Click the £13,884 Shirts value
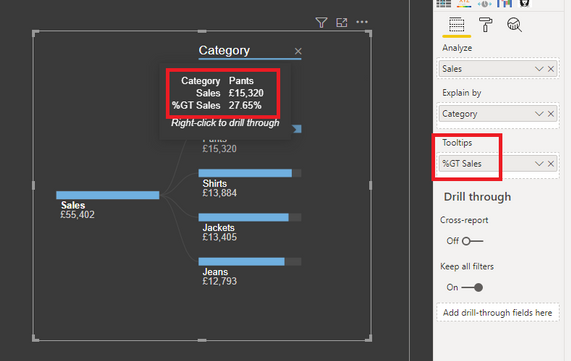This screenshot has width=571, height=361. click(x=220, y=193)
